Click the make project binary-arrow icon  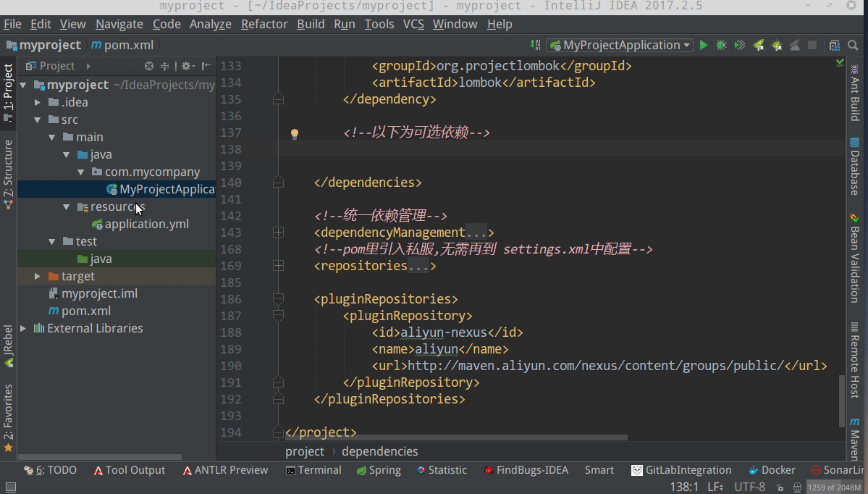(x=535, y=46)
